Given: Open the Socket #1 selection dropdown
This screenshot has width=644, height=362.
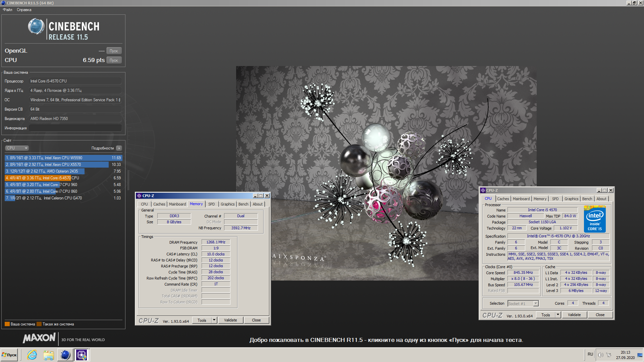Looking at the screenshot, I should click(x=523, y=304).
